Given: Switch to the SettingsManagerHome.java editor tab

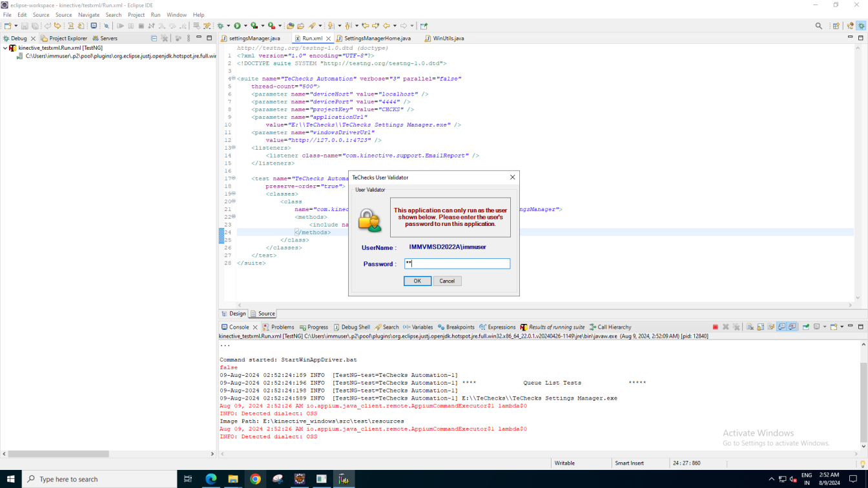Looking at the screenshot, I should click(x=377, y=38).
